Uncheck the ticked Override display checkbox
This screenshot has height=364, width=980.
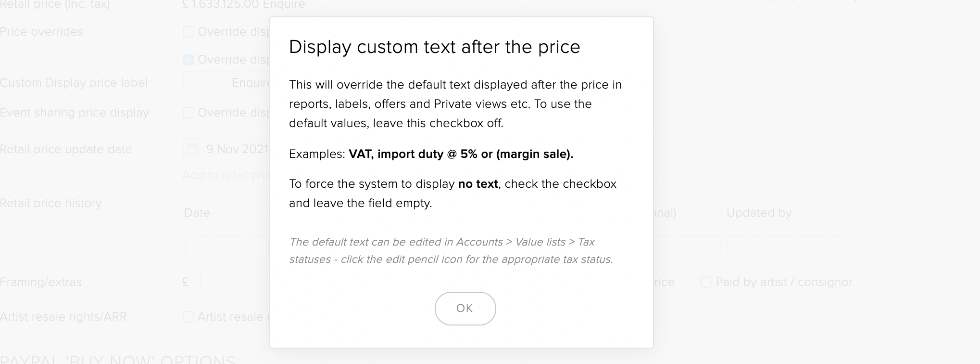point(188,60)
